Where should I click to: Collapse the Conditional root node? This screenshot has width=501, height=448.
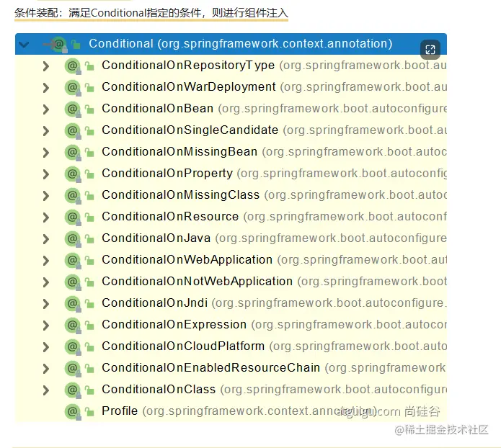click(24, 45)
